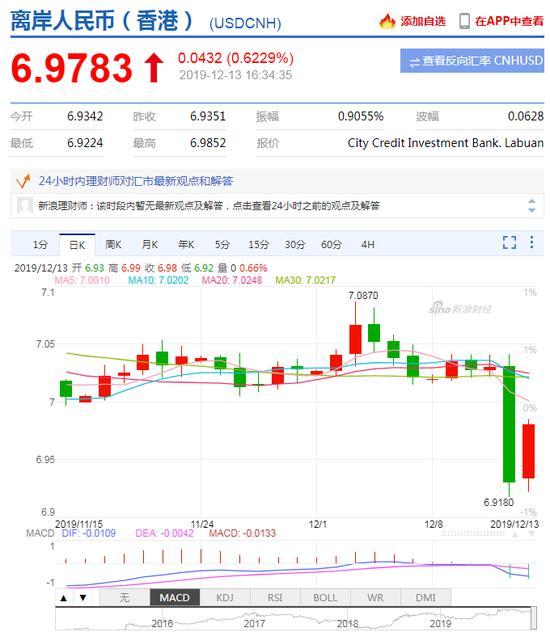Click MA10: 7.0202 legend label

coord(158,280)
